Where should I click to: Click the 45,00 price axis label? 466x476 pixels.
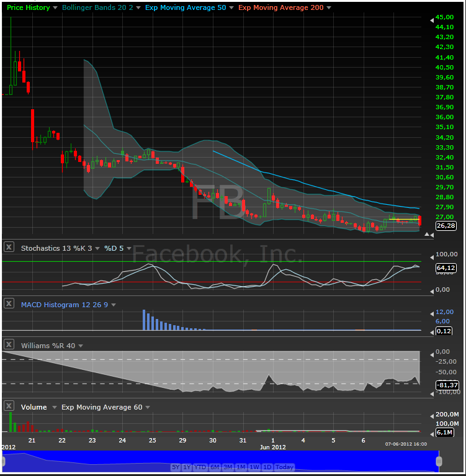click(444, 17)
